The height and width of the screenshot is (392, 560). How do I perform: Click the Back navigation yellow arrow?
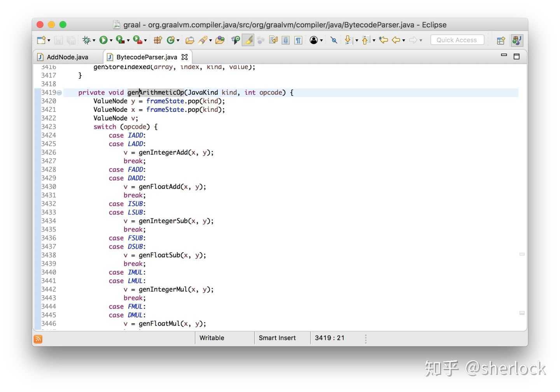coord(396,40)
